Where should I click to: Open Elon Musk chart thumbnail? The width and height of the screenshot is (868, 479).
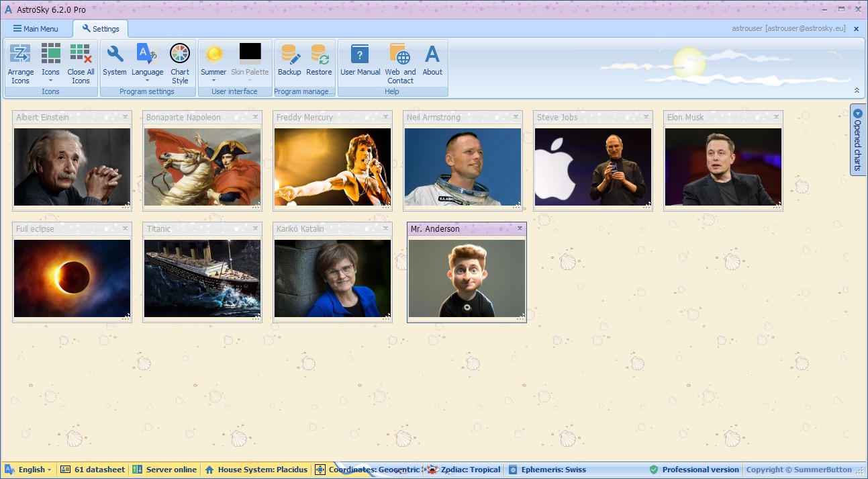coord(723,167)
